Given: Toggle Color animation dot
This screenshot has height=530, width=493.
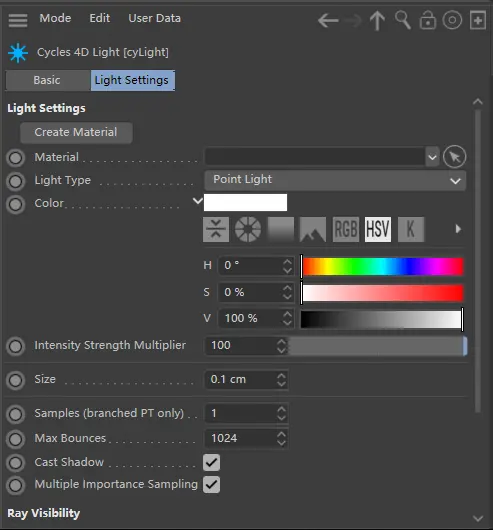Looking at the screenshot, I should pyautogui.click(x=16, y=204).
